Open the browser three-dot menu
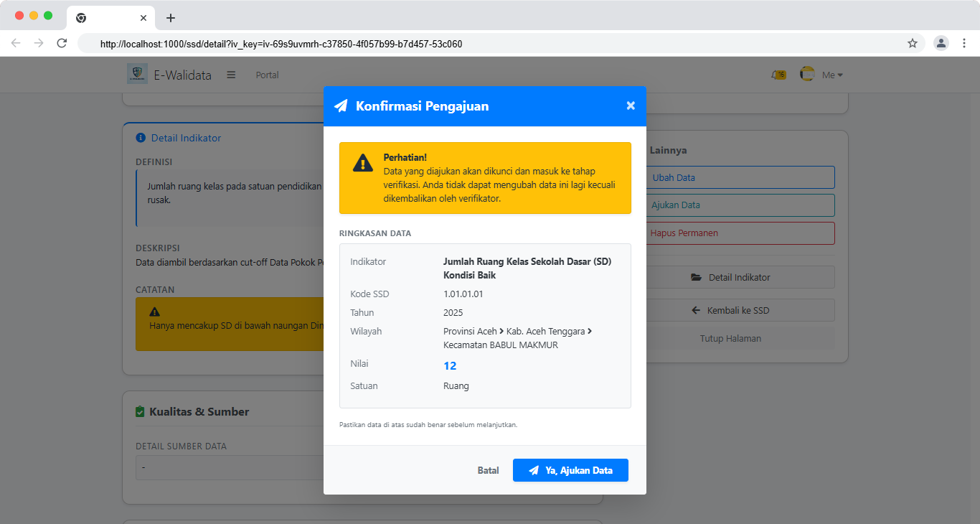 (x=964, y=43)
